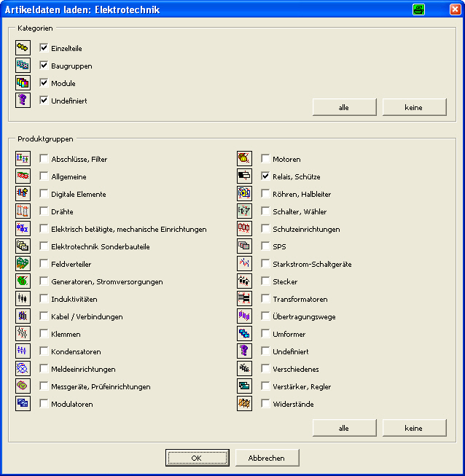Image resolution: width=465 pixels, height=476 pixels.
Task: Click the Baugruppen category icon
Action: (23, 66)
